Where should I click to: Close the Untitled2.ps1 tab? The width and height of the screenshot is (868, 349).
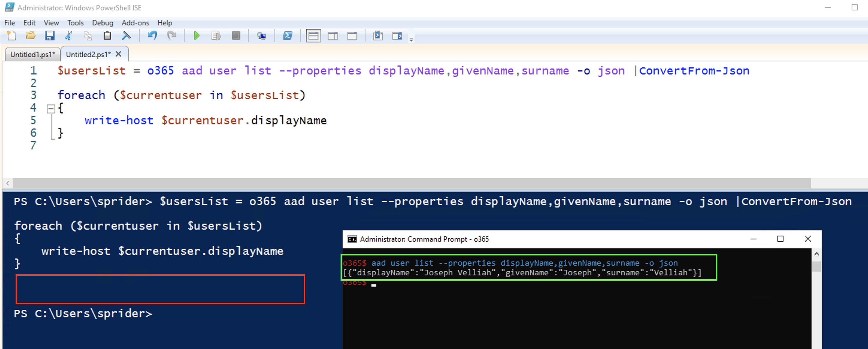click(x=118, y=54)
